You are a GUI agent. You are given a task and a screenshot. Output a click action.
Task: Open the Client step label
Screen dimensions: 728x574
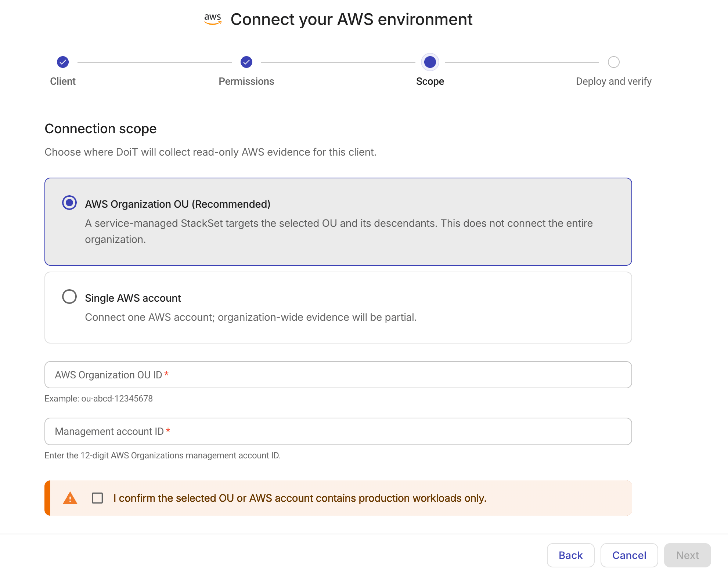pyautogui.click(x=63, y=81)
